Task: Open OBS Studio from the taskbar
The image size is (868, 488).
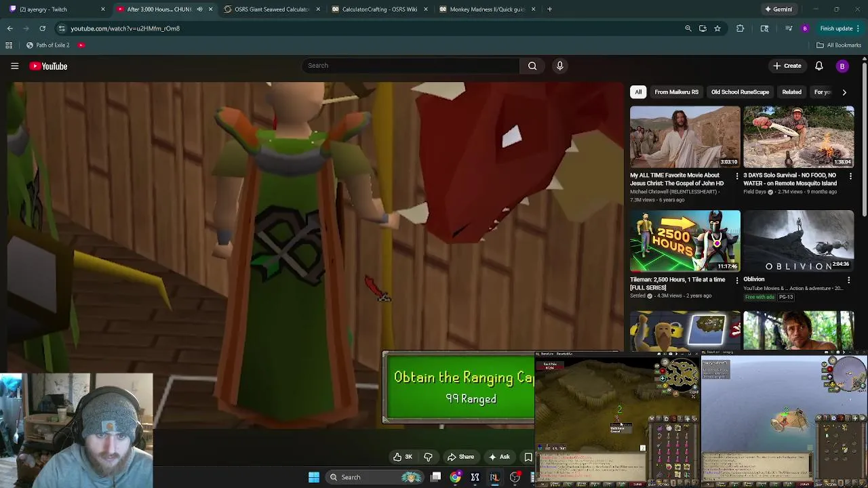Action: pyautogui.click(x=515, y=477)
